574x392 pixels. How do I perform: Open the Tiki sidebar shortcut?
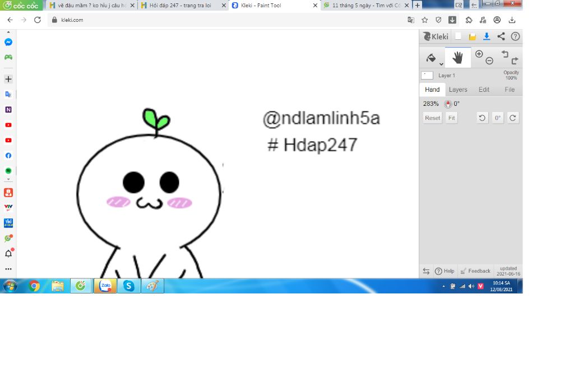[8, 223]
